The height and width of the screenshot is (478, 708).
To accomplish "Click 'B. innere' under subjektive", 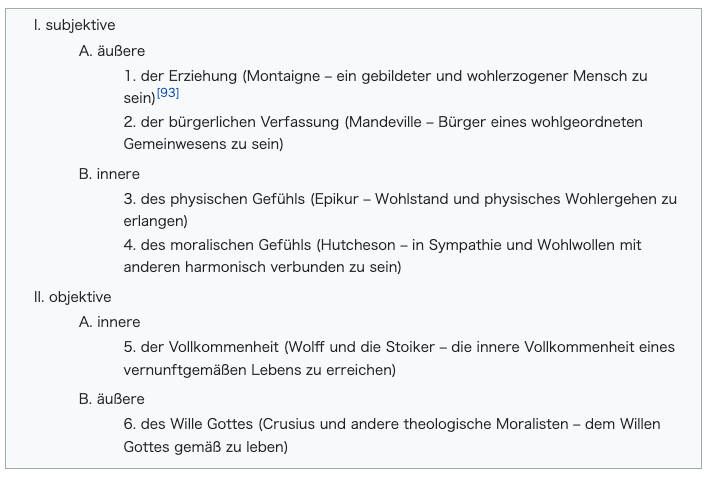I will pyautogui.click(x=109, y=174).
